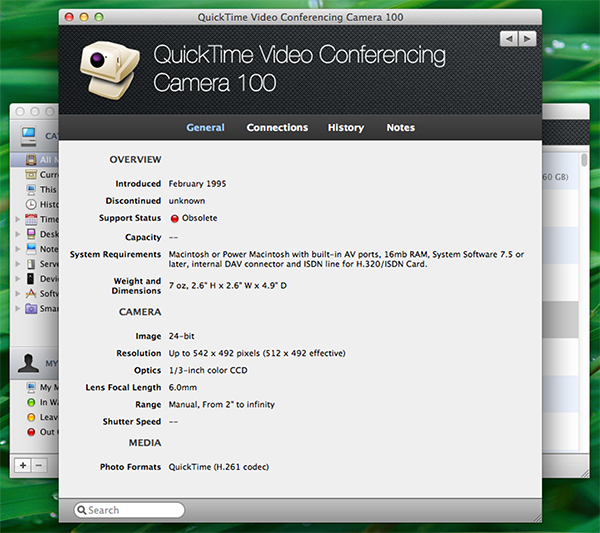Click the 'Devi' device icon in background sidebar
Viewport: 600px width, 533px height.
31,279
